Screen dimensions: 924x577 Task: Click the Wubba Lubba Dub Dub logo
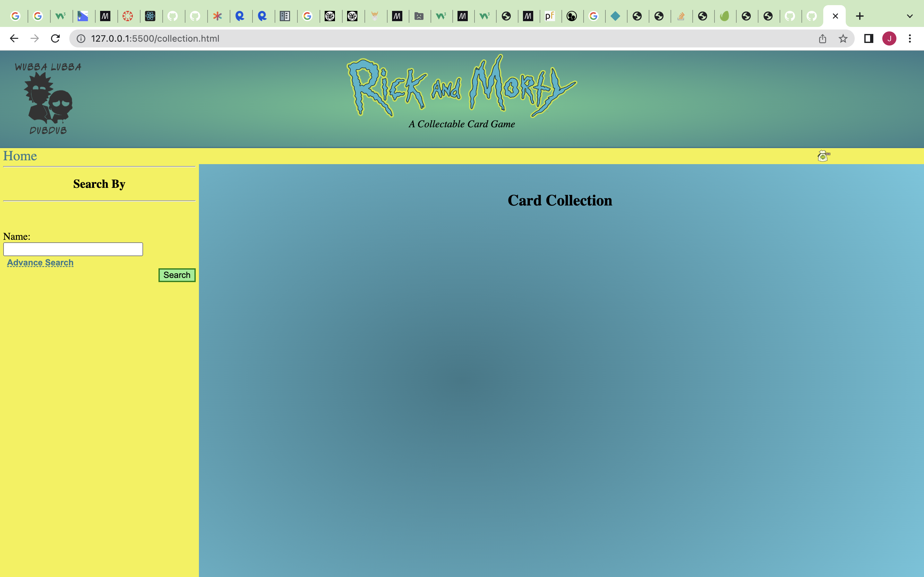[x=48, y=98]
